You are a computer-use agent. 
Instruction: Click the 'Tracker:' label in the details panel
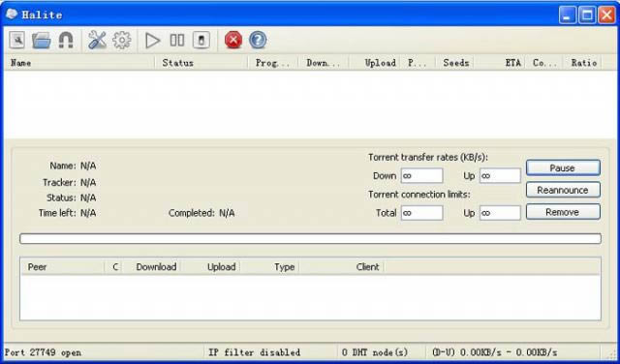(x=59, y=183)
